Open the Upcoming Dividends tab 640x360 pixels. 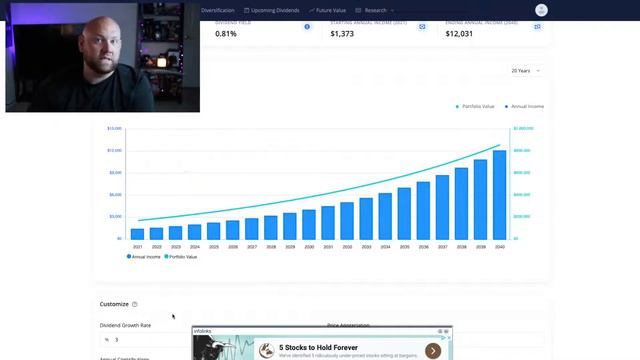[x=271, y=10]
